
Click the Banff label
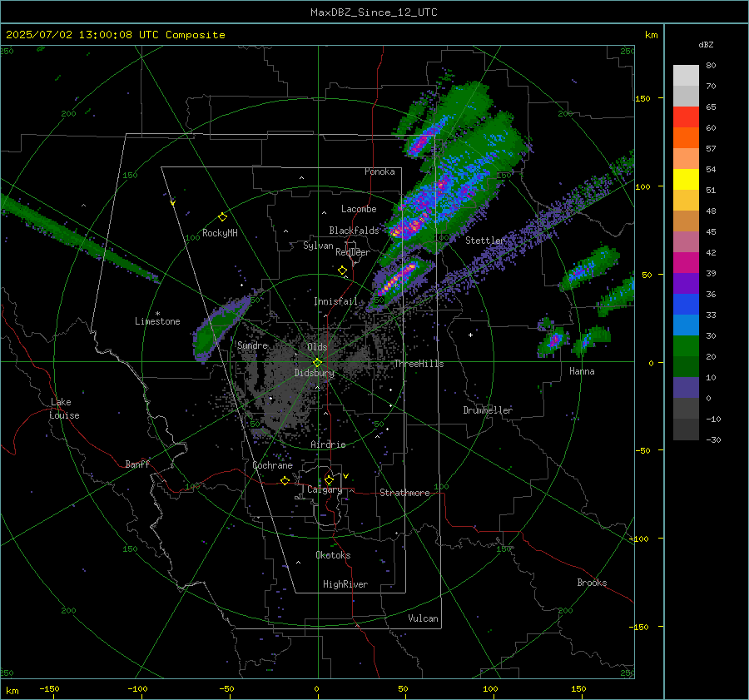pyautogui.click(x=137, y=464)
